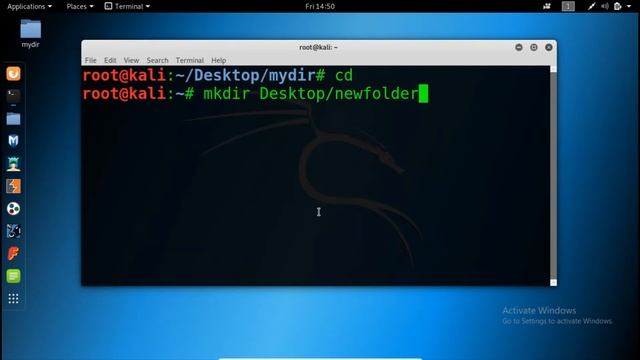Open the Firefox icon in the dock
Viewport: 640px width, 360px height.
[x=13, y=74]
